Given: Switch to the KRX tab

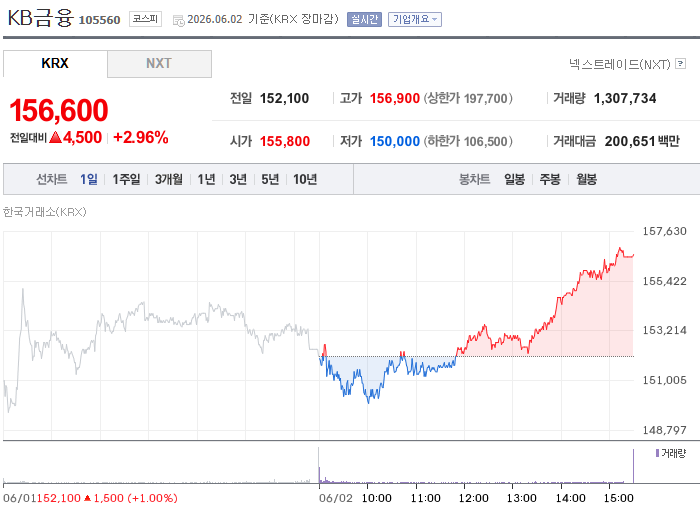Looking at the screenshot, I should 55,63.
